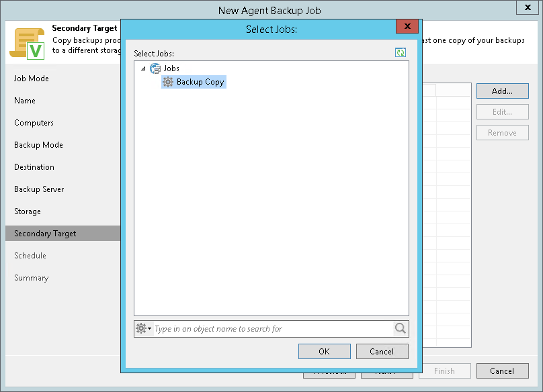Click the Backup Copy gear icon
543x392 pixels.
tap(168, 82)
